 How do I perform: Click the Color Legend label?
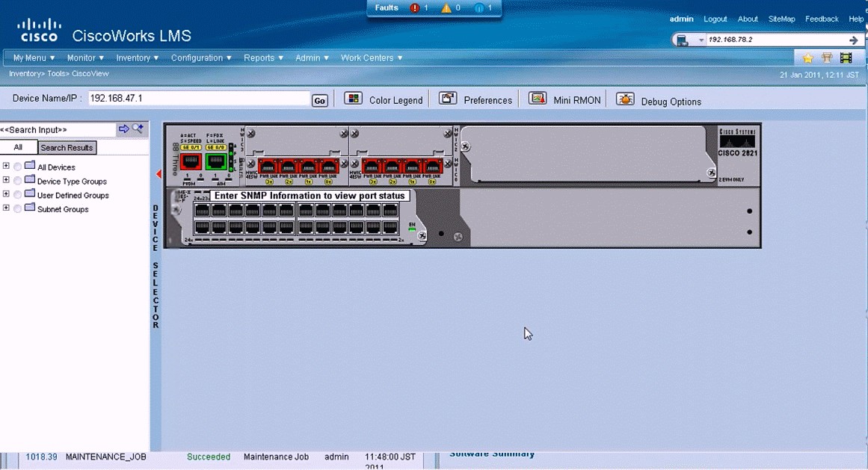[395, 100]
